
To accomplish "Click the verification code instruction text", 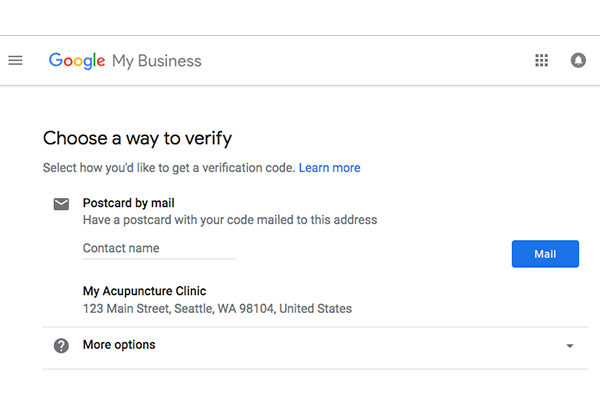I will [169, 168].
